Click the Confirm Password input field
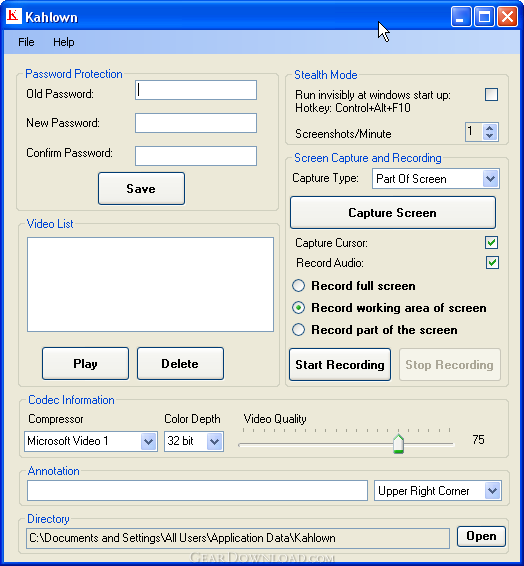Screen dimensions: 524x566 pos(196,156)
